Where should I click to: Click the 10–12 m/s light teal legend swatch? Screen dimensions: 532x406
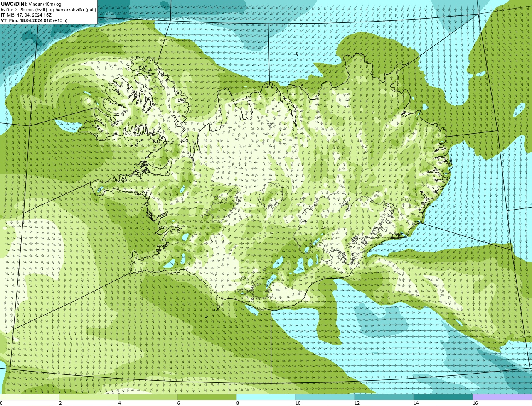click(325, 397)
